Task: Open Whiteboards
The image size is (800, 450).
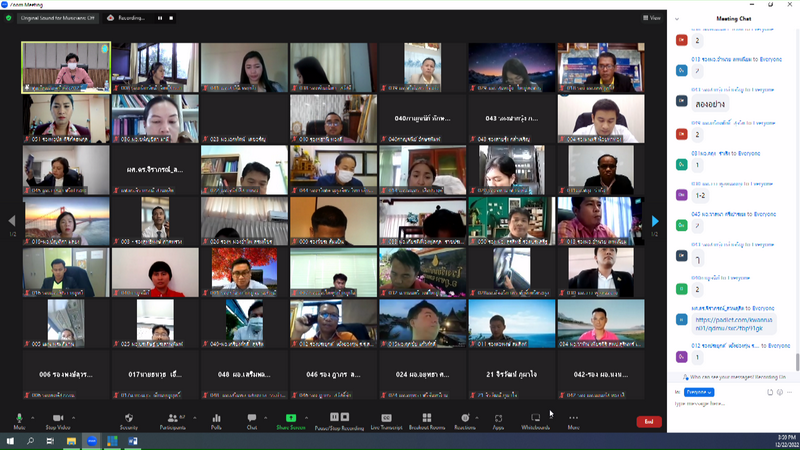Action: click(535, 421)
